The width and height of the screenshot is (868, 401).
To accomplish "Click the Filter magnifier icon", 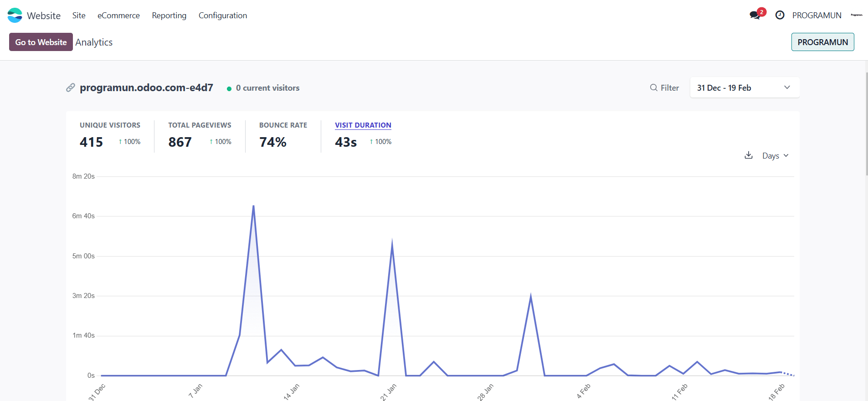I will click(x=653, y=88).
